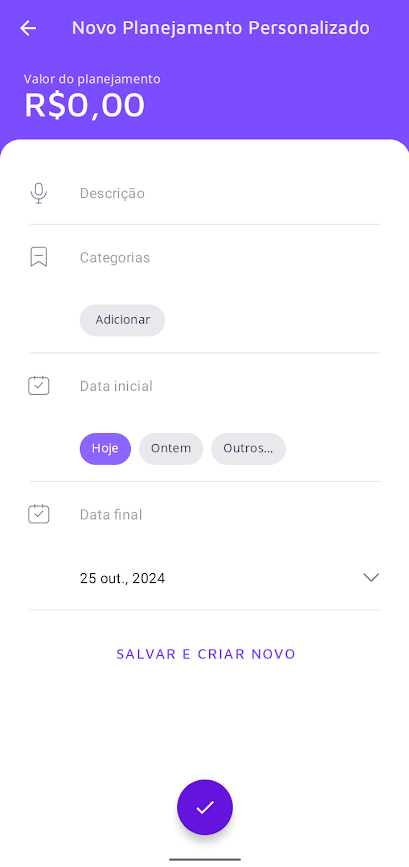Select the Hoje start date chip
Image resolution: width=409 pixels, height=867 pixels.
pos(106,448)
